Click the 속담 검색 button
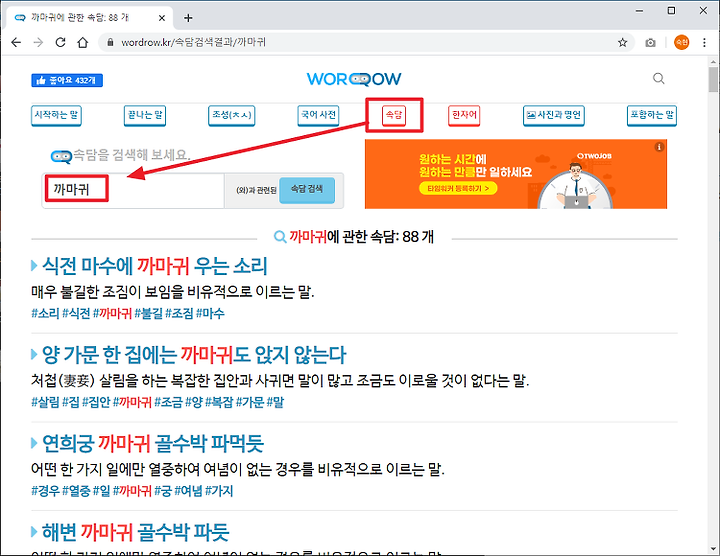This screenshot has height=556, width=720. [307, 190]
